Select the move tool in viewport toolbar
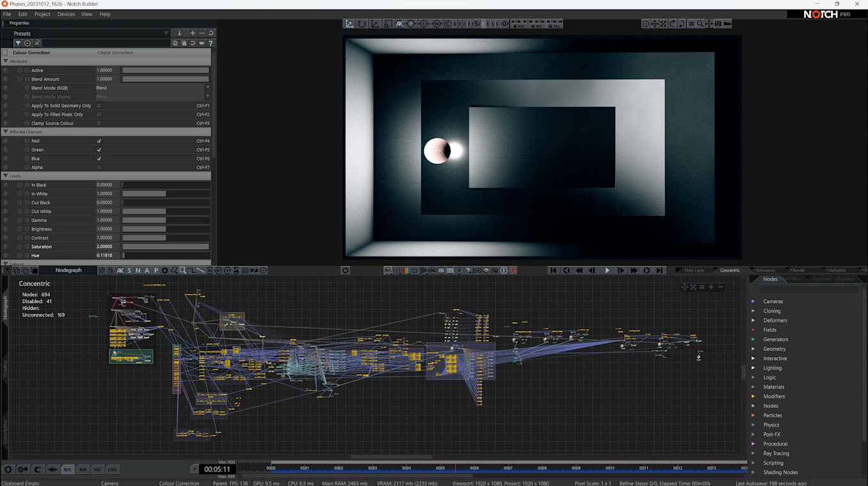868x486 pixels. click(350, 24)
